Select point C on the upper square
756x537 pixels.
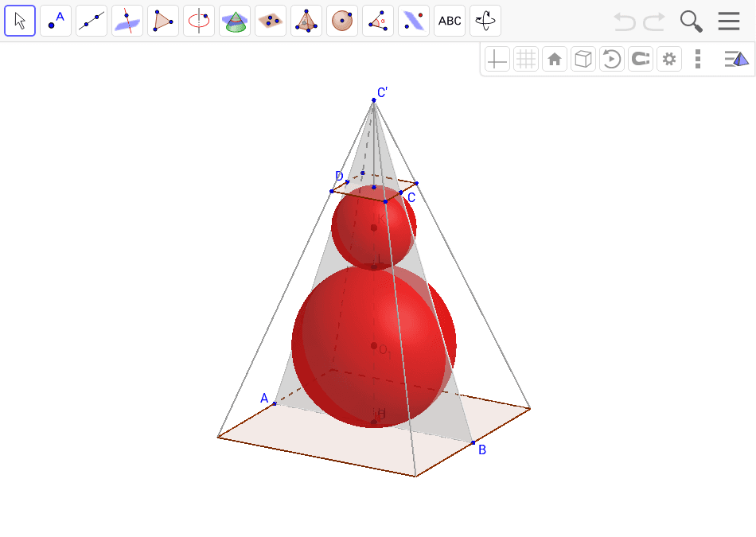coord(400,193)
